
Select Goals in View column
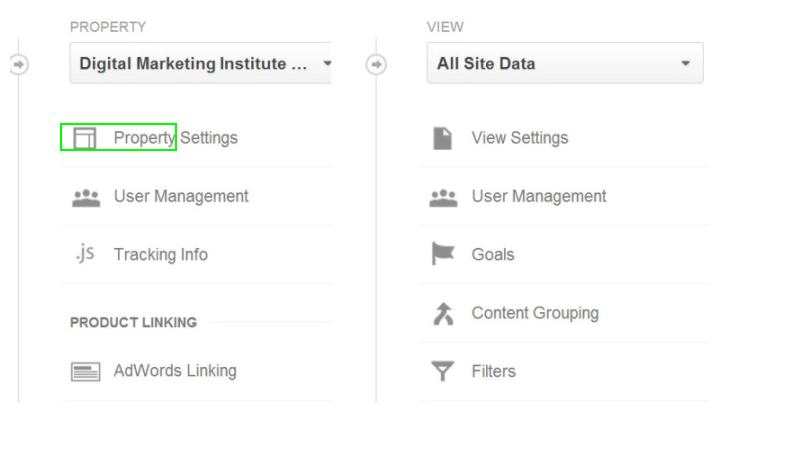(493, 255)
